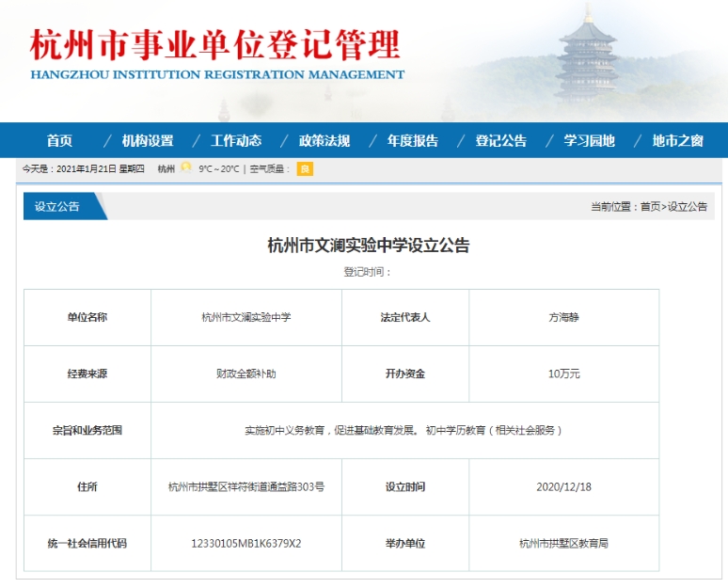The height and width of the screenshot is (588, 728).
Task: Click the orange air quality 良 badge
Action: (x=305, y=169)
